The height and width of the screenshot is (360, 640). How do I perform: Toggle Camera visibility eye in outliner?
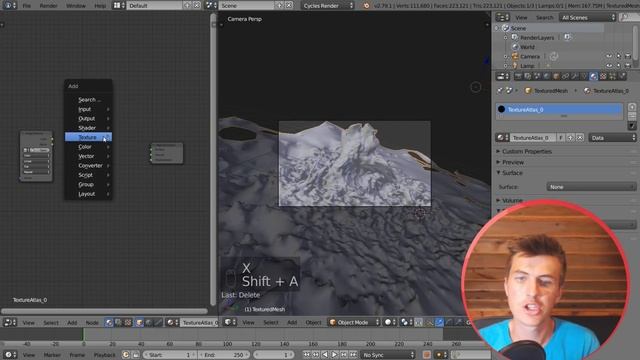(x=609, y=56)
